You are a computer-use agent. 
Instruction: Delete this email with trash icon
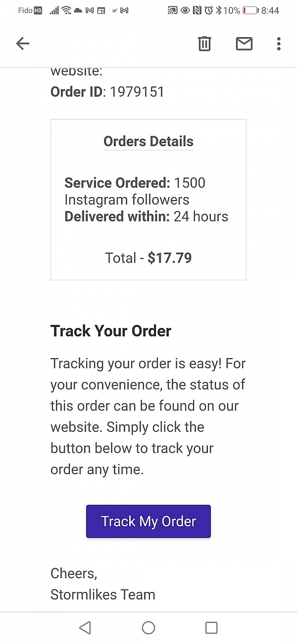click(x=204, y=44)
